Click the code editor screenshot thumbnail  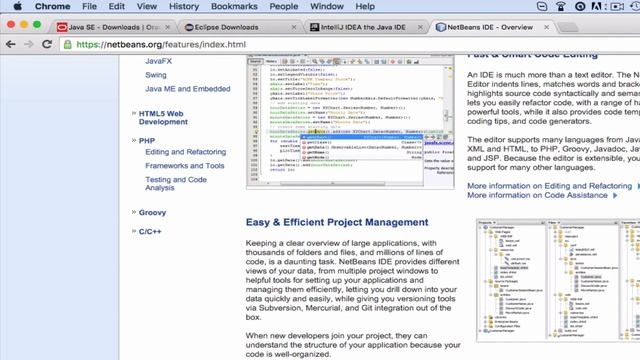pyautogui.click(x=350, y=122)
